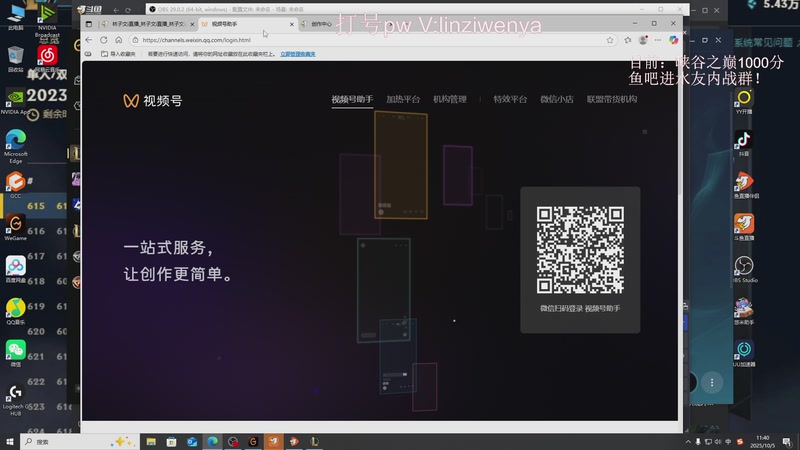Close the 视频号助手 tab
Screen dimensions: 800x450
click(x=292, y=24)
